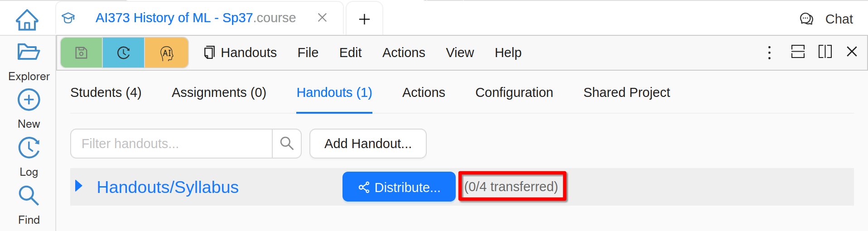This screenshot has height=231, width=868.
Task: Open the Chat panel
Action: point(827,19)
